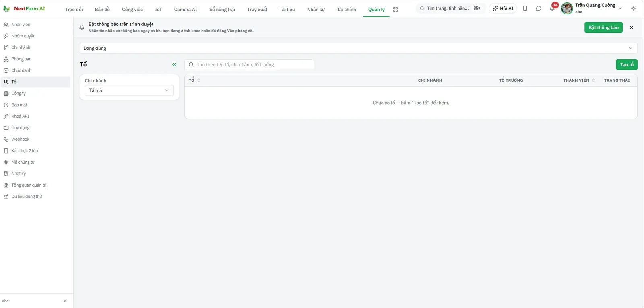The image size is (644, 308).
Task: Expand the Đang dùng status dropdown
Action: click(x=358, y=48)
